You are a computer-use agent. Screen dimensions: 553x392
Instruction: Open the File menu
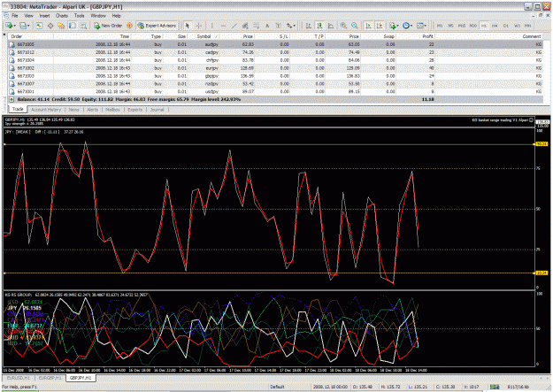[x=15, y=16]
